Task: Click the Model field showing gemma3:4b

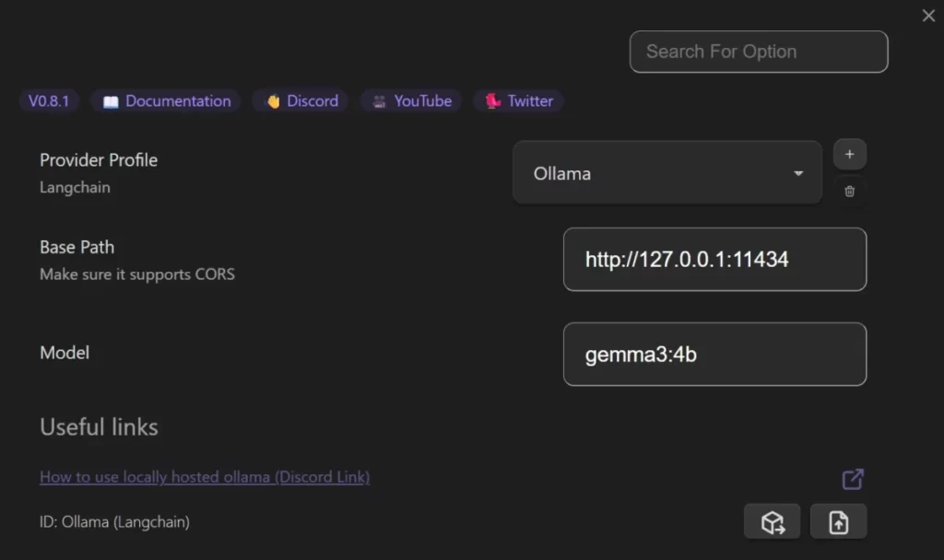Action: pos(714,355)
